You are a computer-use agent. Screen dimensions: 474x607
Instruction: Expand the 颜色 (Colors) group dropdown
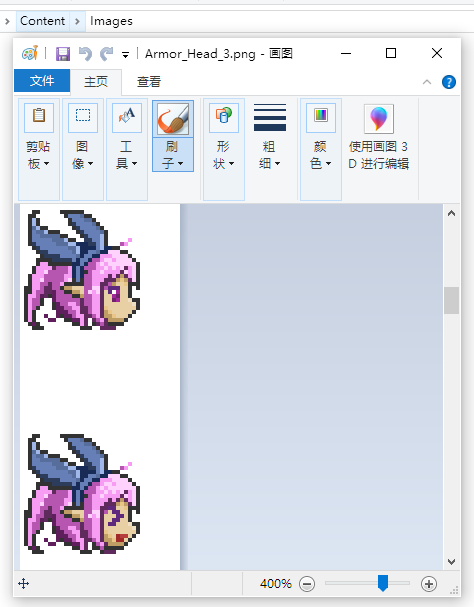[321, 155]
